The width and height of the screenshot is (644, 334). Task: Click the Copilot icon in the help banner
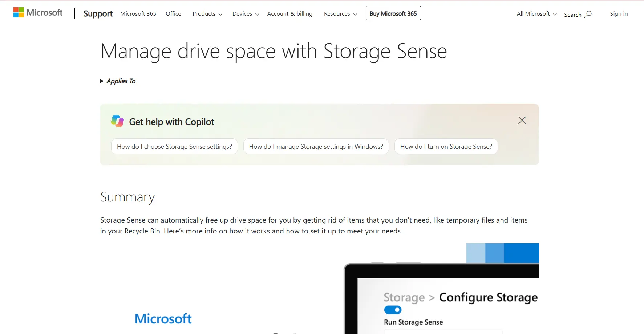click(117, 121)
